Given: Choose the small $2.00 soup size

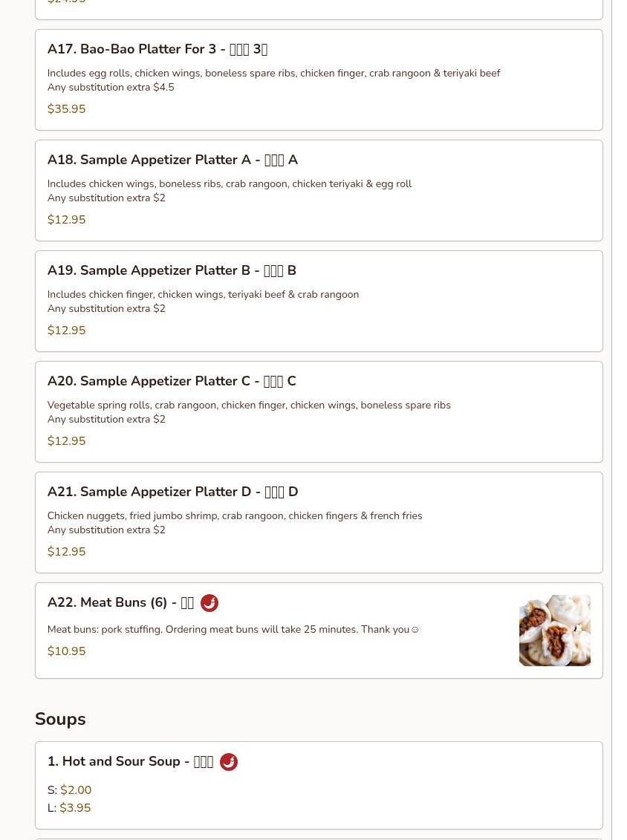Looking at the screenshot, I should (x=70, y=789).
